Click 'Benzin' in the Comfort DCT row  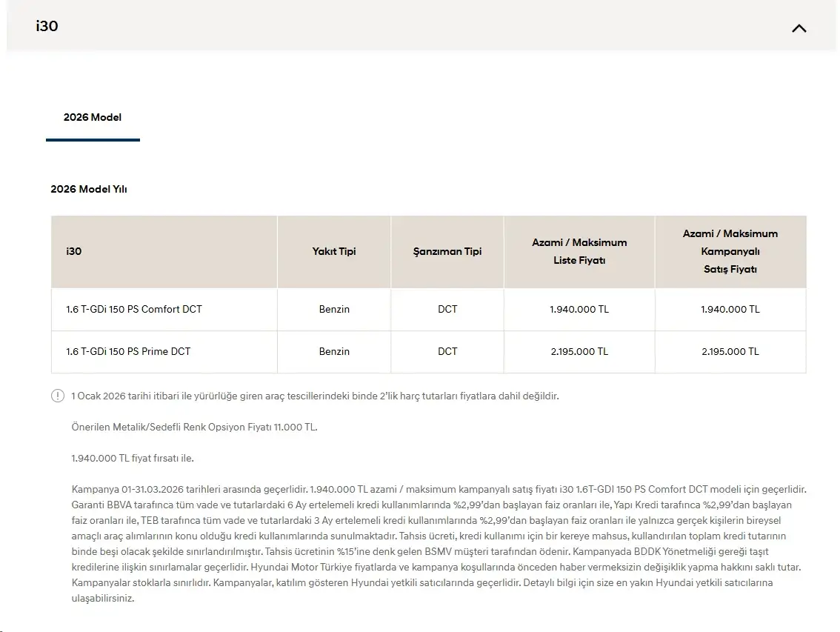click(334, 309)
